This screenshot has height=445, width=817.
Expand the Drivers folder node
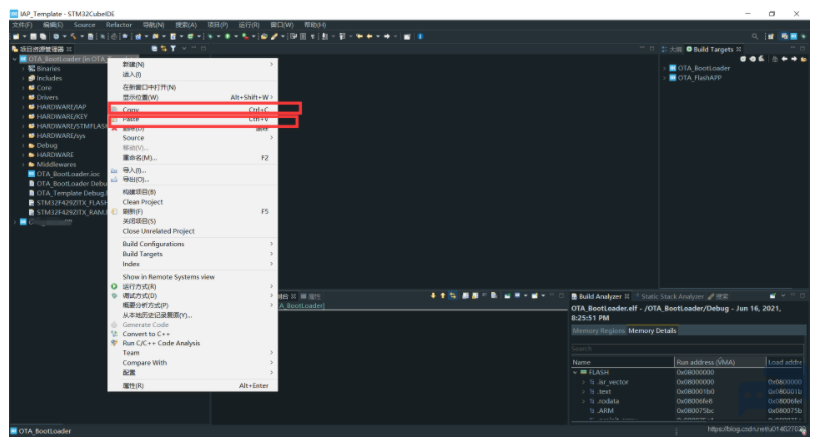point(23,97)
